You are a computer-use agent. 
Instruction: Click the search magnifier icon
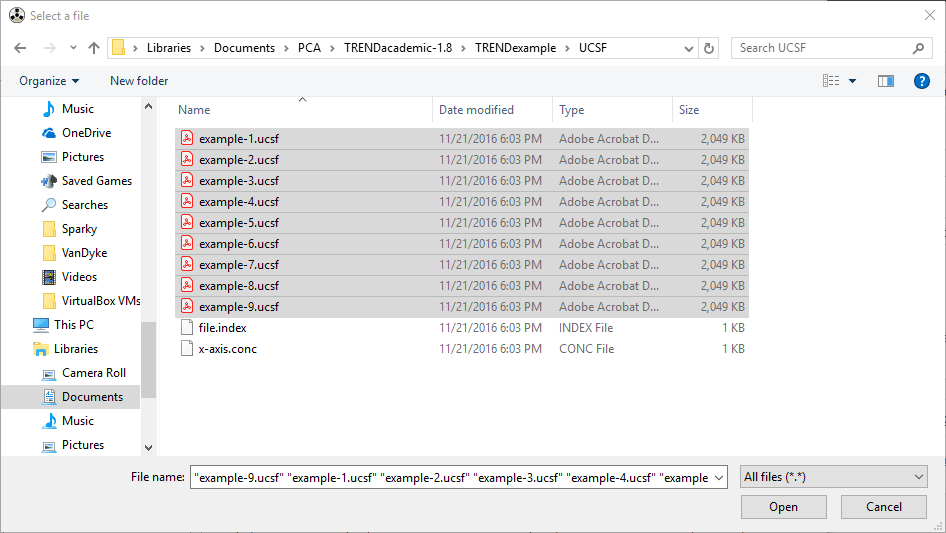point(918,48)
